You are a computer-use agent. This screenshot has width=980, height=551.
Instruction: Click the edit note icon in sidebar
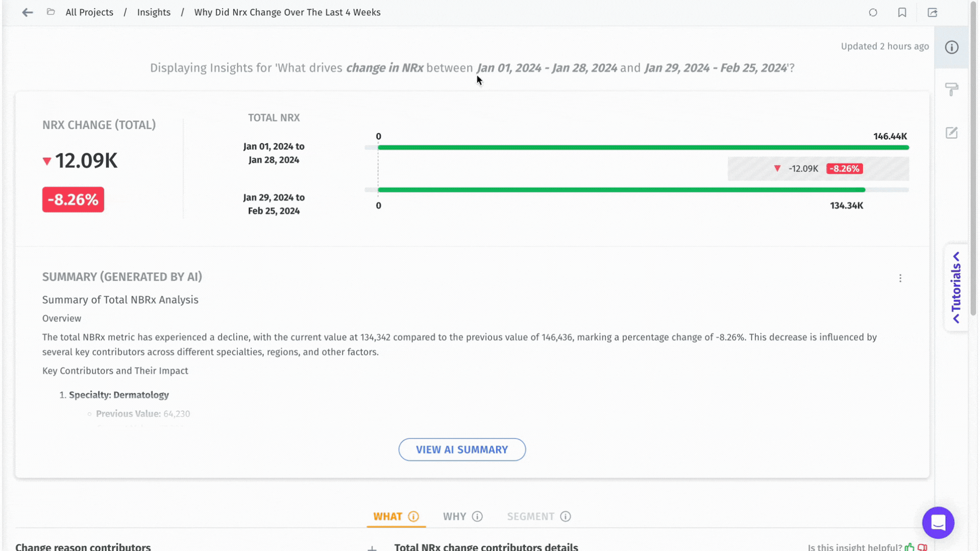[951, 133]
